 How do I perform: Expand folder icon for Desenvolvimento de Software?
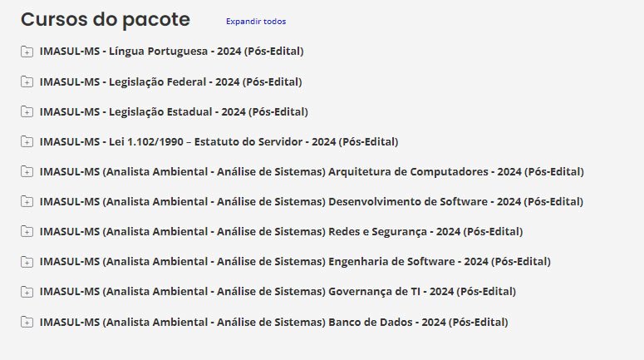pos(27,201)
